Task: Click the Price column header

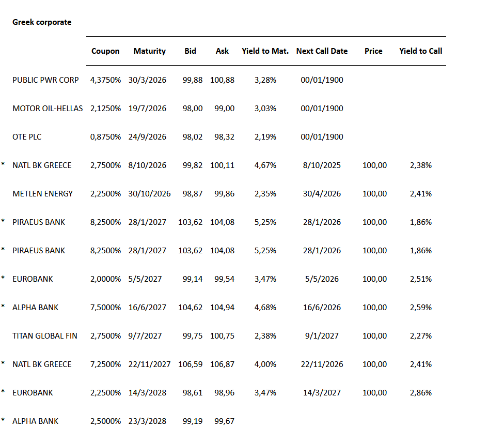Action: coord(373,51)
